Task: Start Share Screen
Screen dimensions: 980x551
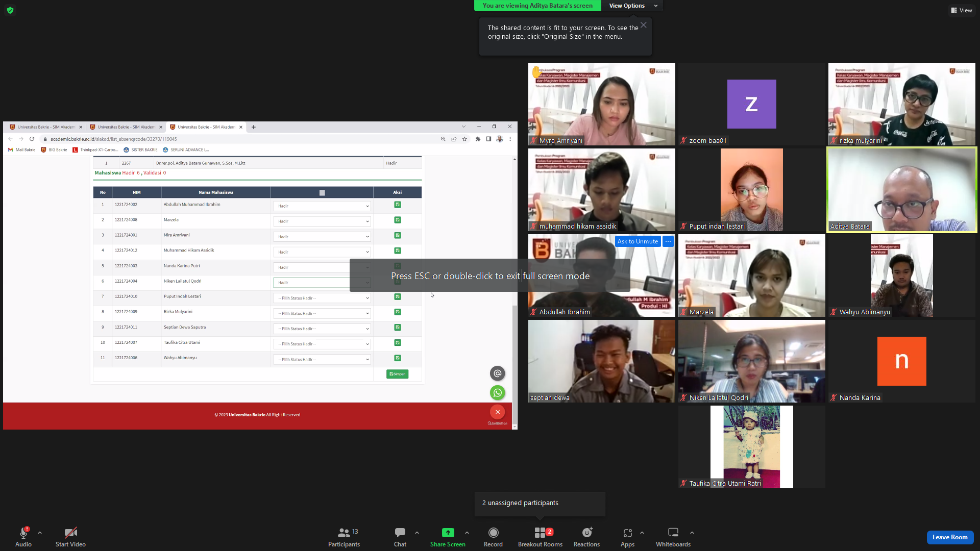Action: point(448,537)
